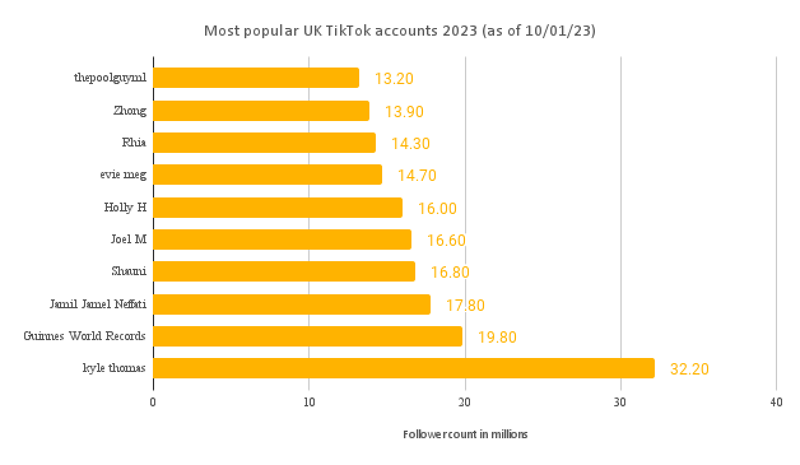Select the Joel M bar
The image size is (800, 465).
[282, 239]
